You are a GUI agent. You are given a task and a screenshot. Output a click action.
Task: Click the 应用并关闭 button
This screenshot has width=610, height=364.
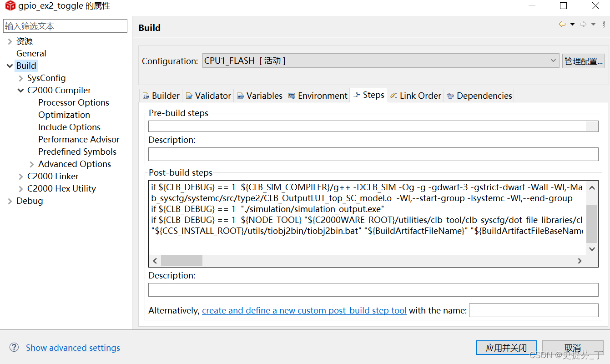click(506, 348)
